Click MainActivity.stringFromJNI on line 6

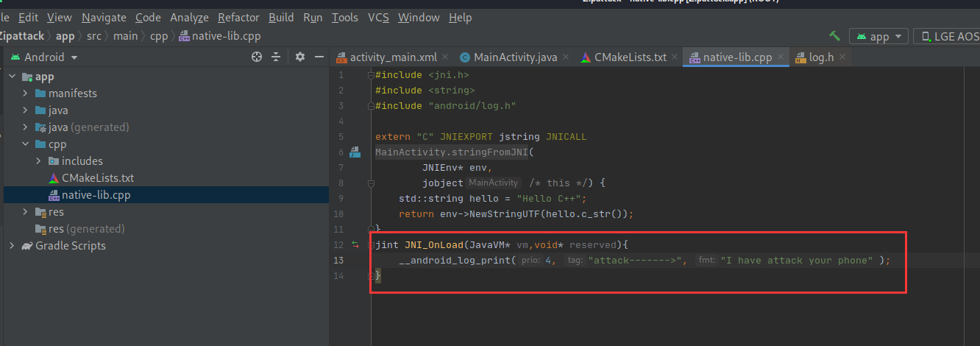tap(452, 152)
